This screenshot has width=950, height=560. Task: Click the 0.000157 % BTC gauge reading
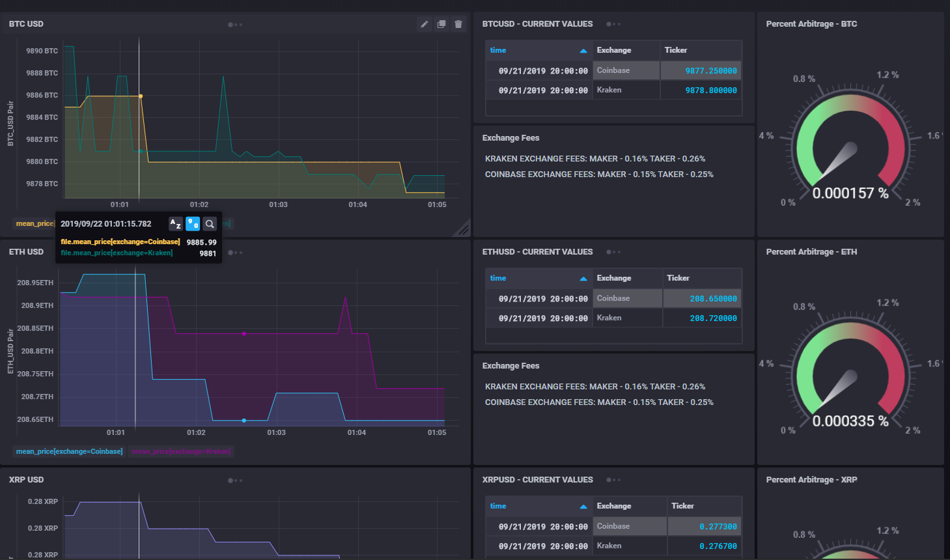click(x=850, y=193)
